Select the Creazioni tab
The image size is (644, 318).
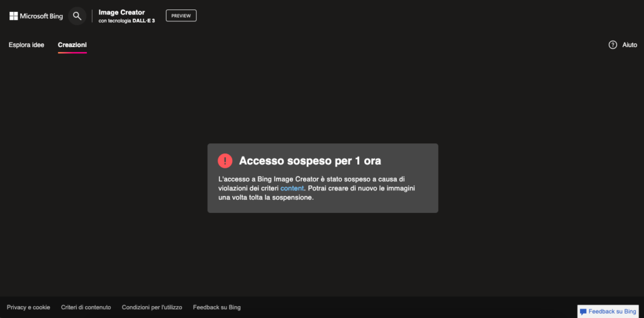72,45
